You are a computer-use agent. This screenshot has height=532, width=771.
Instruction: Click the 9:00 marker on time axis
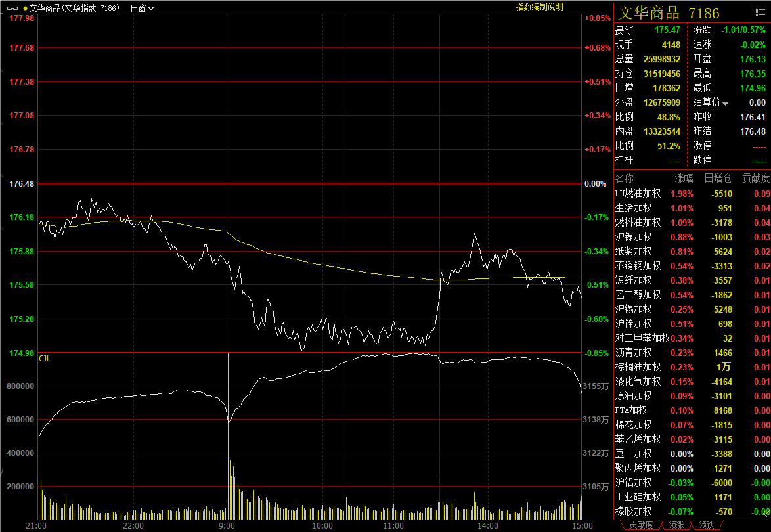[x=227, y=526]
